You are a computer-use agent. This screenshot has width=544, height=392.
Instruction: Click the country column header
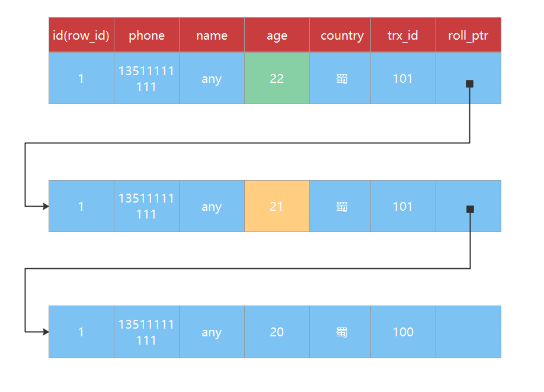(x=340, y=35)
